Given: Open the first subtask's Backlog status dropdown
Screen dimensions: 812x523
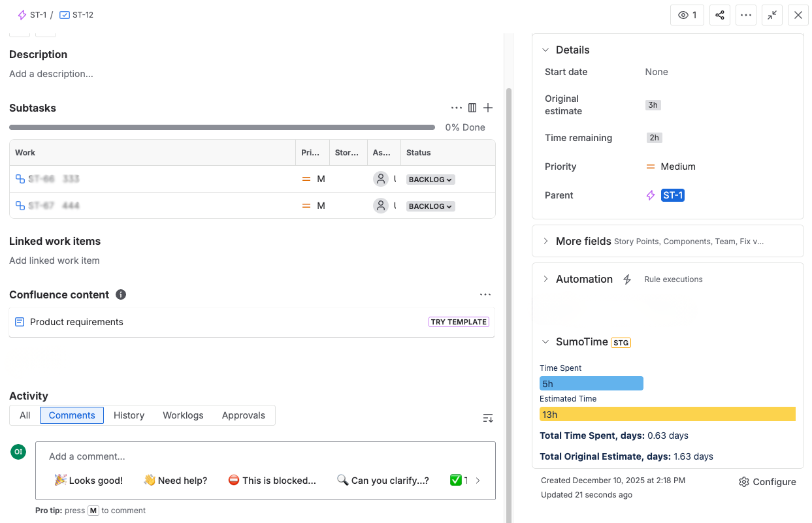Looking at the screenshot, I should click(430, 180).
